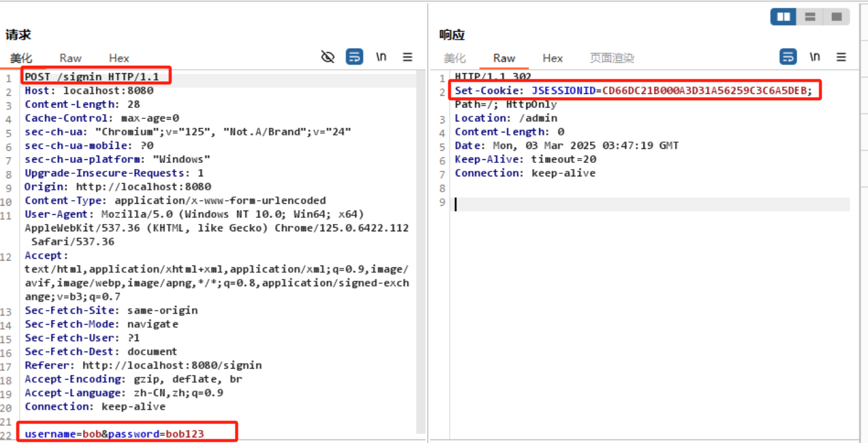The height and width of the screenshot is (443, 868).
Task: Click the 'Path=/; HttpOnly' response line
Action: tap(506, 104)
